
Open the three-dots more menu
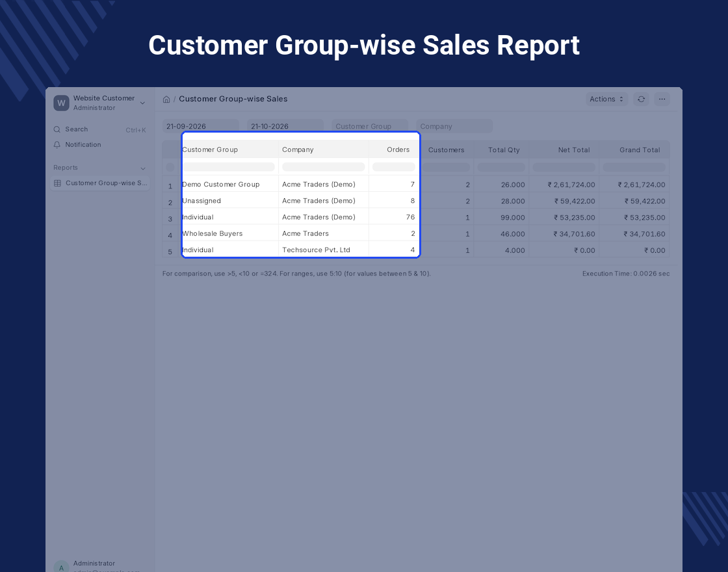point(662,99)
